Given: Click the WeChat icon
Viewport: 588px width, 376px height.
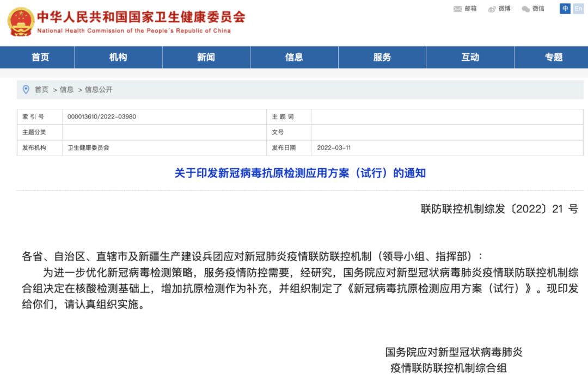Looking at the screenshot, I should [525, 9].
